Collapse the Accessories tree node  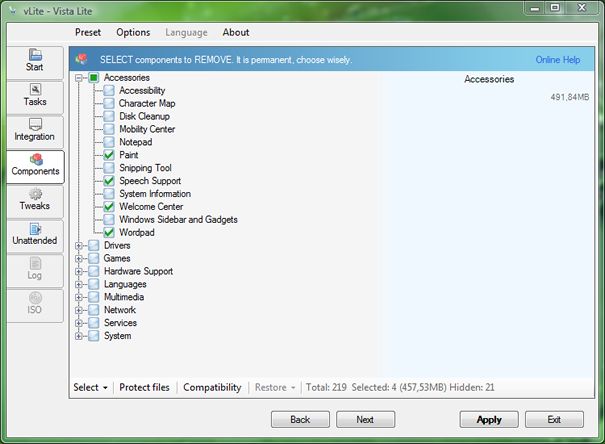(x=79, y=78)
